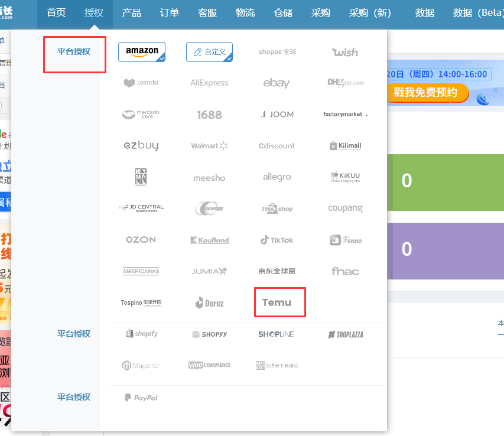
Task: Open TikTok authorization
Action: pos(277,240)
